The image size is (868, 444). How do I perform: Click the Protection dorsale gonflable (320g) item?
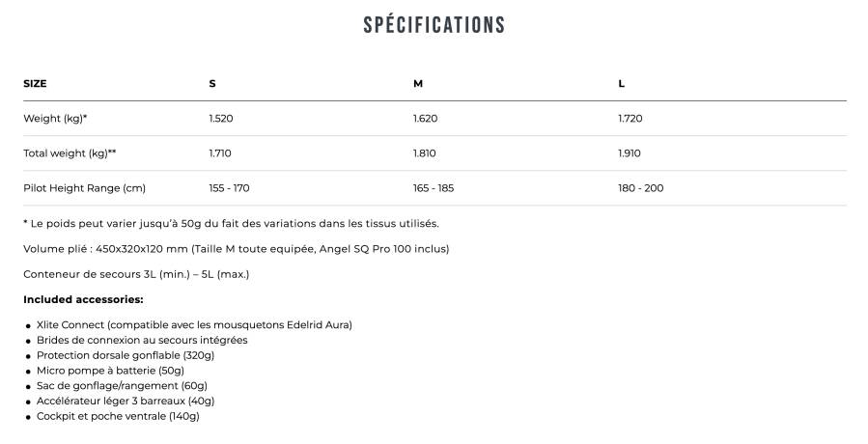[126, 355]
